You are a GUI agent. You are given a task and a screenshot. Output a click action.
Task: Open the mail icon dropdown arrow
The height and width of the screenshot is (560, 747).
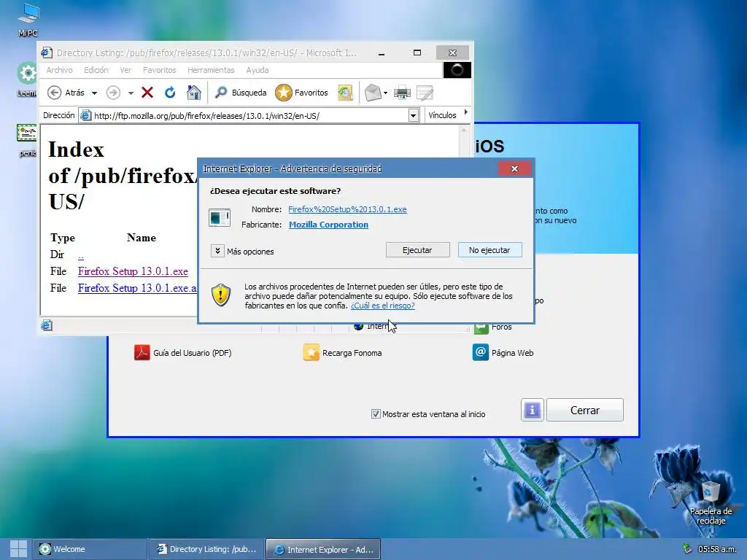pos(385,93)
